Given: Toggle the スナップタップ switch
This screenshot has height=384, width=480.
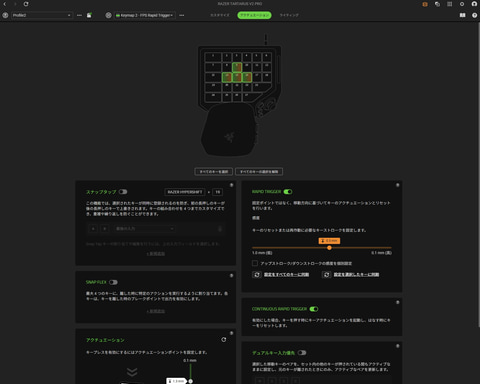Looking at the screenshot, I should point(123,192).
